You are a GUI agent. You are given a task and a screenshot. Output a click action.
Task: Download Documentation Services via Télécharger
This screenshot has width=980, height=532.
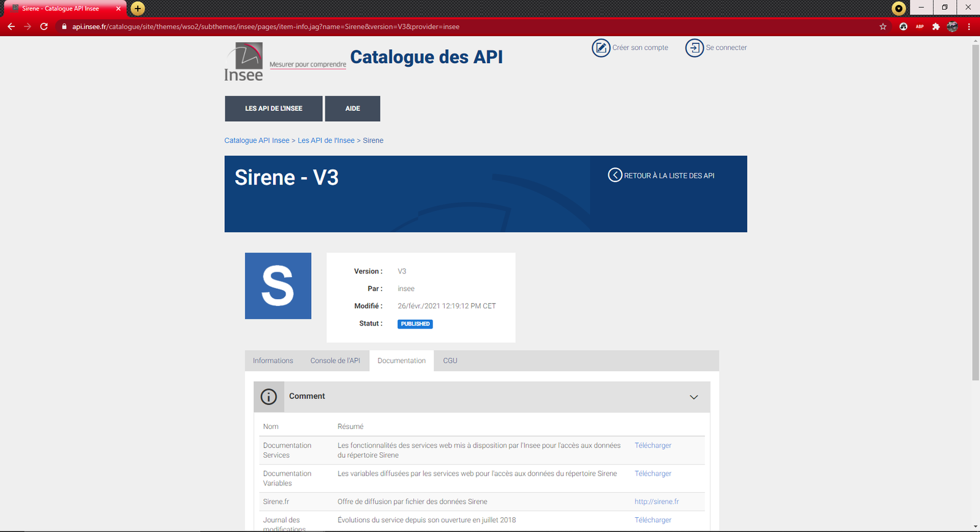pos(653,446)
